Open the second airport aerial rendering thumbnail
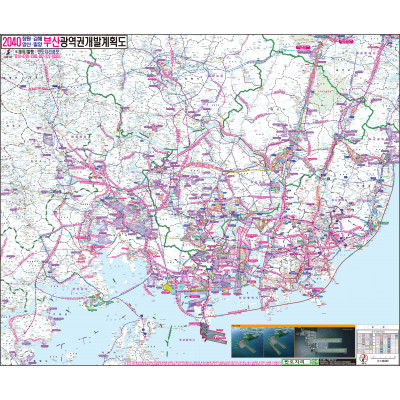Viewport: 400px width, 400px height. click(x=279, y=342)
